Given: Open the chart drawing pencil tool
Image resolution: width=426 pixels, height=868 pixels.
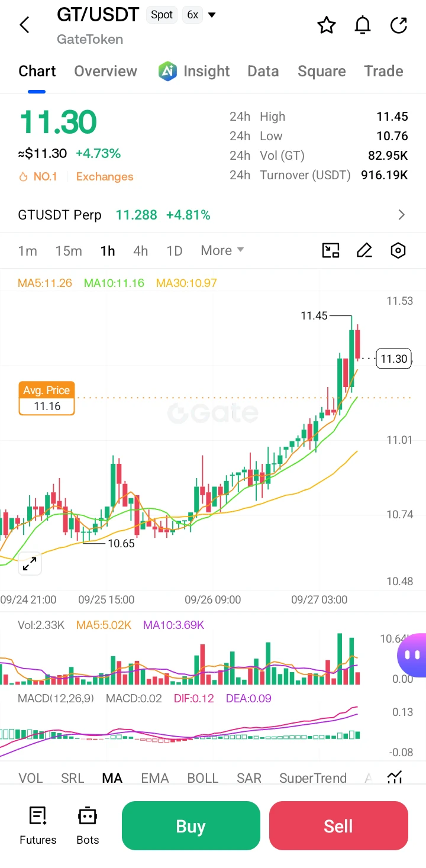Looking at the screenshot, I should [x=364, y=250].
